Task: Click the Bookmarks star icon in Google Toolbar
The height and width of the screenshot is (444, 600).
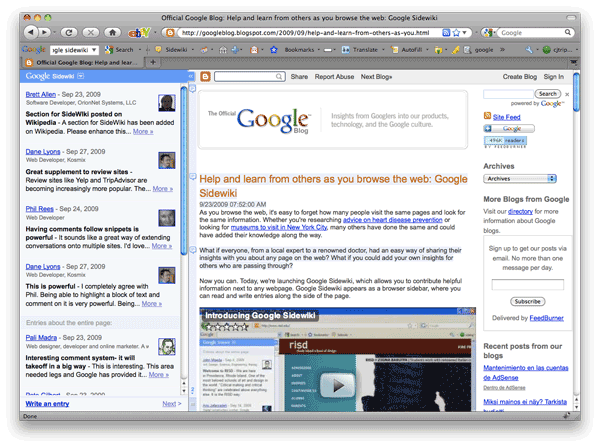Action: coord(274,50)
